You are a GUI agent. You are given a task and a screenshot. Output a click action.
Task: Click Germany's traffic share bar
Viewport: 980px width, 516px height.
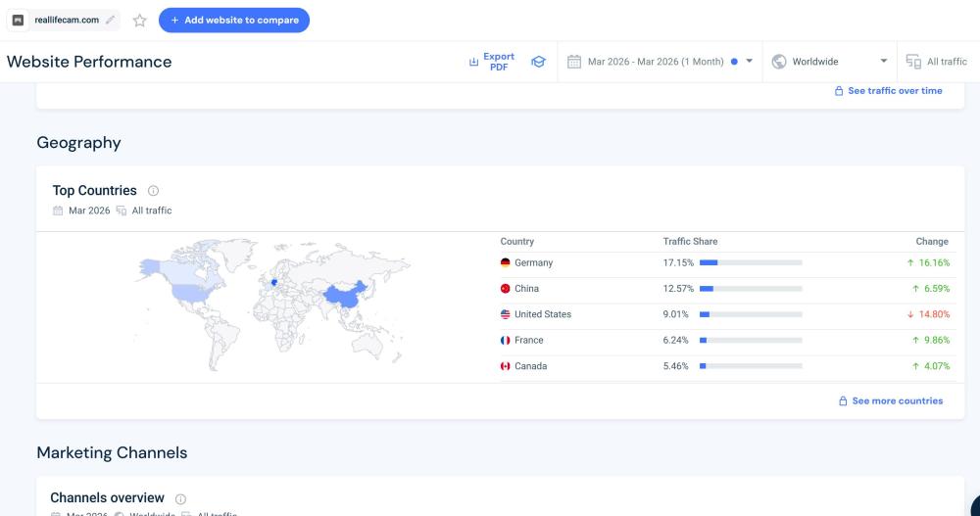point(751,263)
